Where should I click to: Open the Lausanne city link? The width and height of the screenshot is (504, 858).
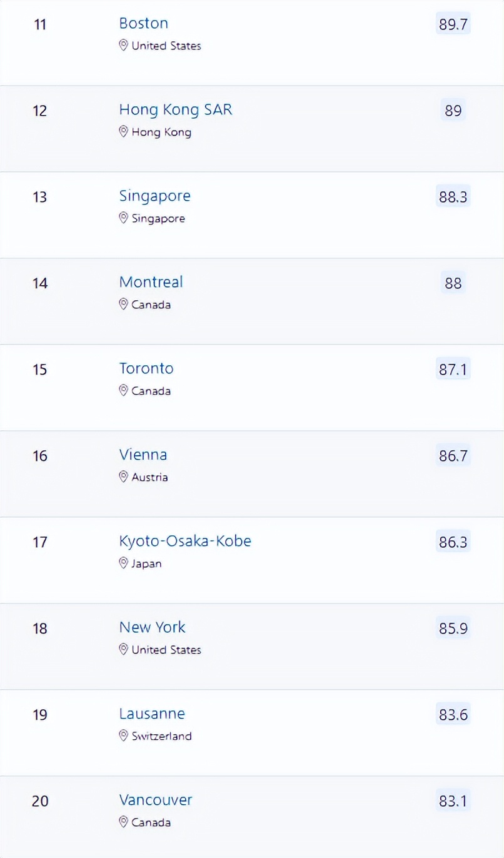(152, 714)
